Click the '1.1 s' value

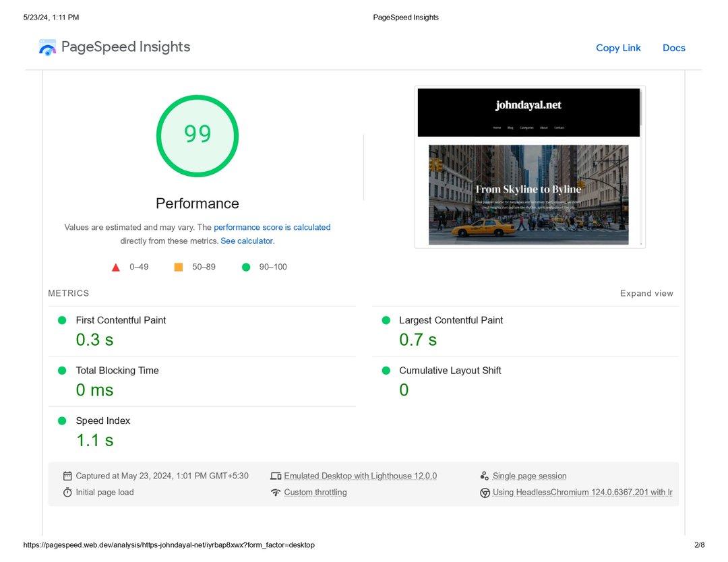click(x=95, y=440)
